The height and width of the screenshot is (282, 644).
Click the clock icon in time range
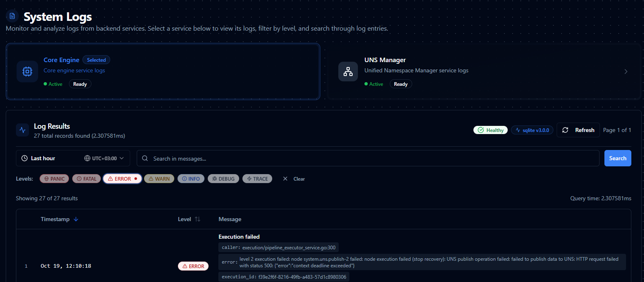click(24, 158)
